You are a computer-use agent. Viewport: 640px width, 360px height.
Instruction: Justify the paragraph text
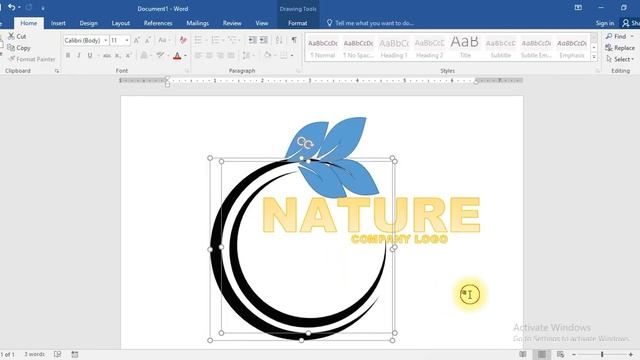click(x=231, y=55)
